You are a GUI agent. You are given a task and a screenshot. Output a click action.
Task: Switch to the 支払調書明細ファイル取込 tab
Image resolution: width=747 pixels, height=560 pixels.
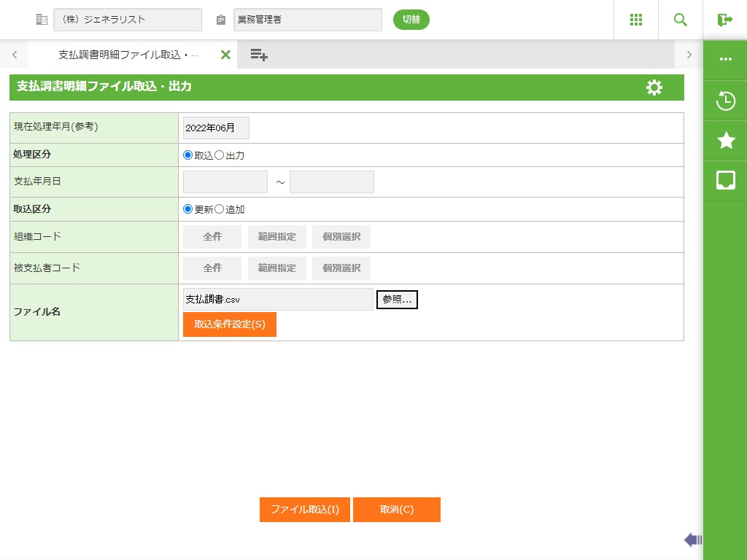pyautogui.click(x=128, y=55)
